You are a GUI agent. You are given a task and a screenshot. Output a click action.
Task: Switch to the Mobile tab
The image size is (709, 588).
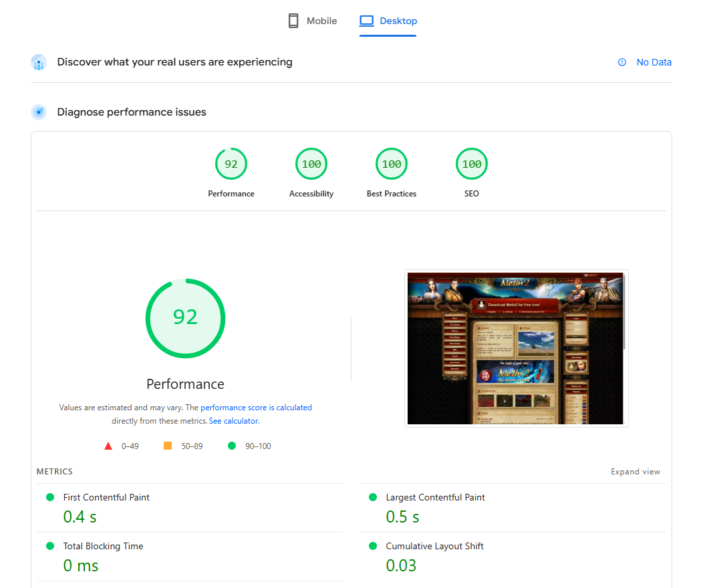[321, 21]
